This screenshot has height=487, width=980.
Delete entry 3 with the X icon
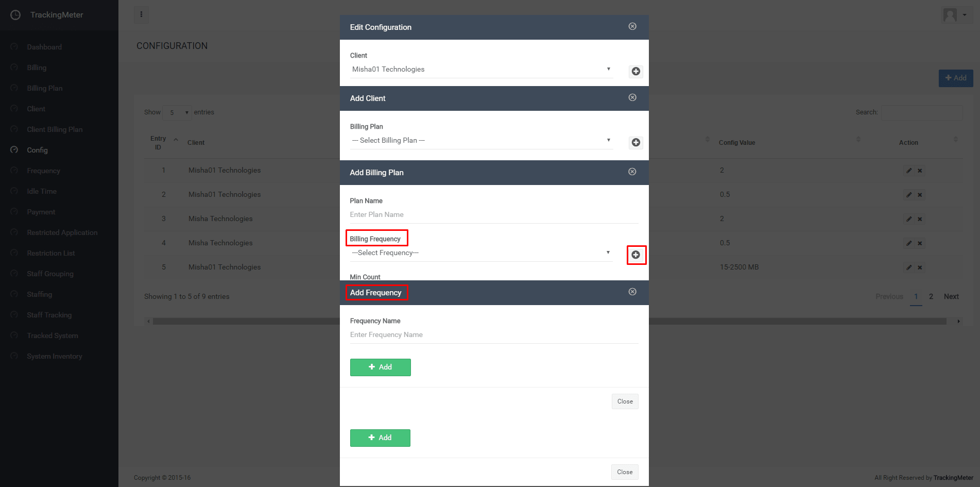pos(920,219)
